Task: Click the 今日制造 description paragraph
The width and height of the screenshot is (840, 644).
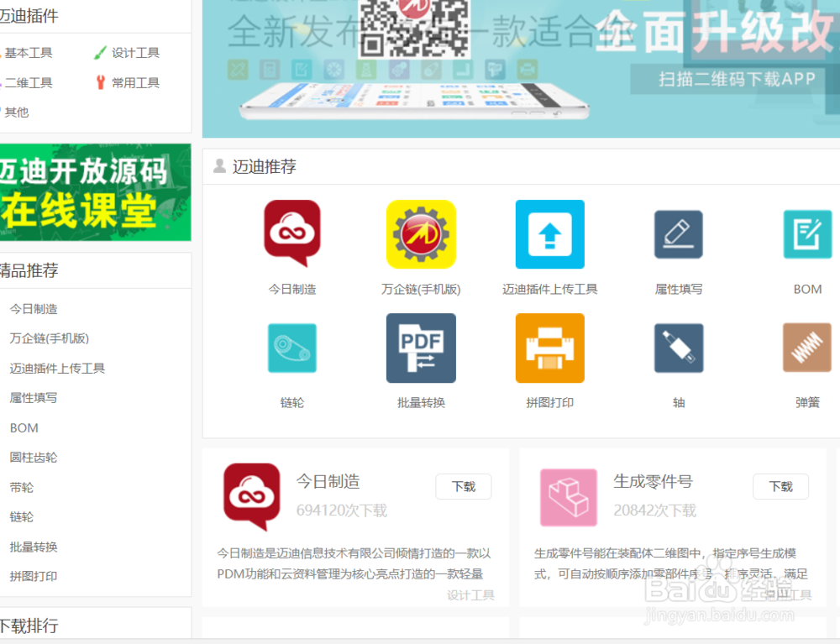Action: point(354,563)
